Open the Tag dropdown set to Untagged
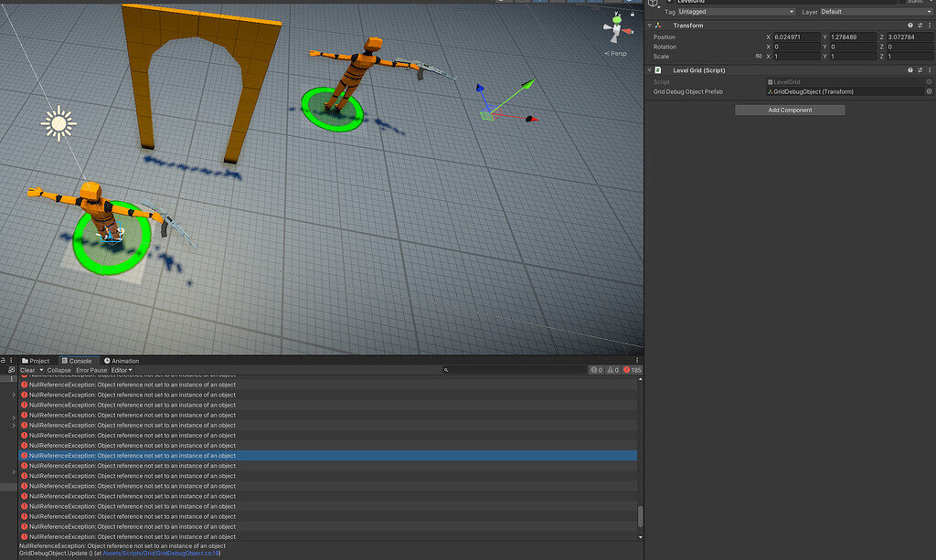 click(736, 12)
